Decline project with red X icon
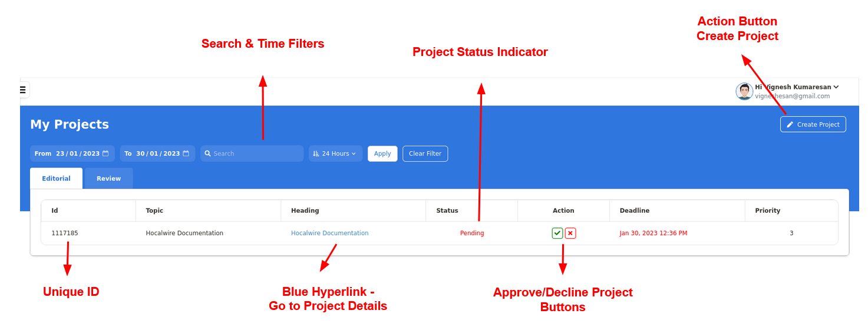Viewport: 868px width, 330px height. click(x=570, y=233)
